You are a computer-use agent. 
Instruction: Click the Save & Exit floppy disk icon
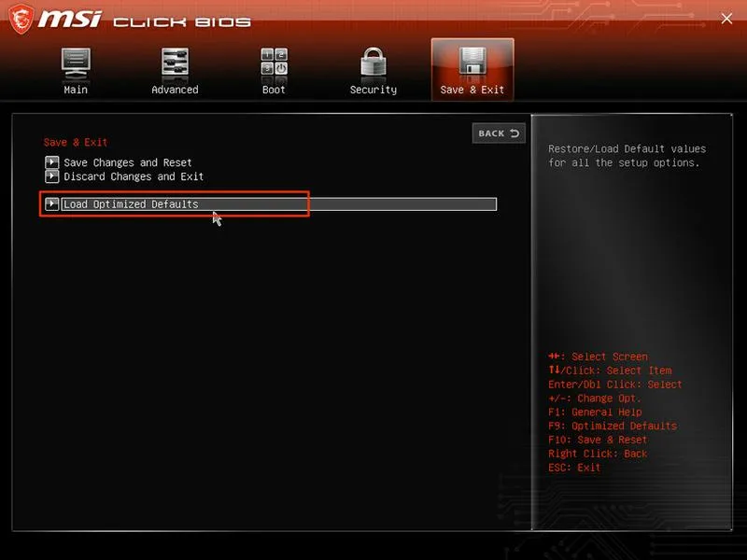tap(472, 62)
